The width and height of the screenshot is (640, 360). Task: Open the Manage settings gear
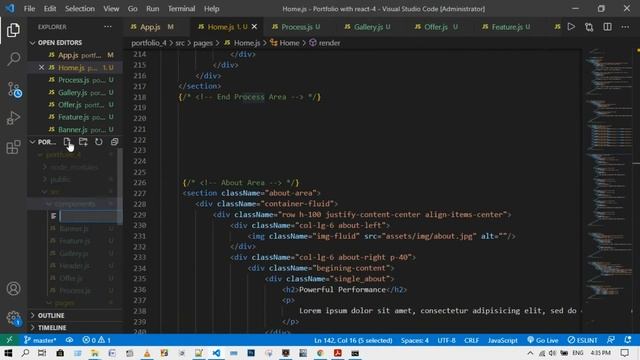click(13, 318)
